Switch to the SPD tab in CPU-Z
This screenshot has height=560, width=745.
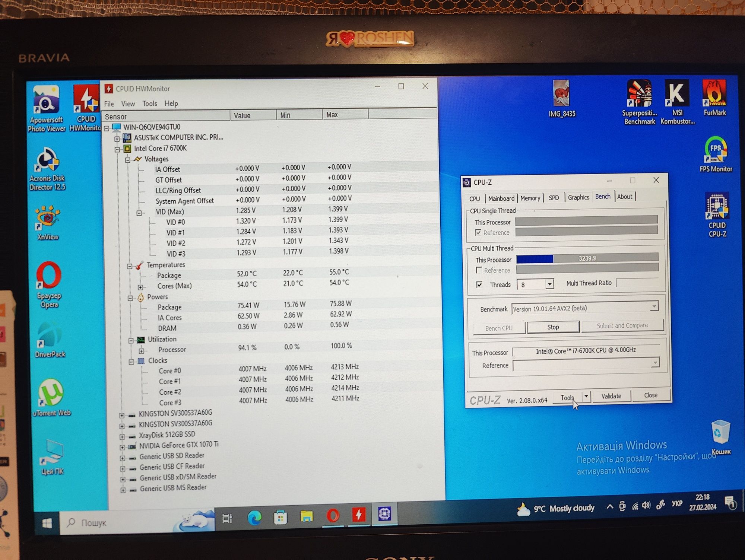point(554,198)
